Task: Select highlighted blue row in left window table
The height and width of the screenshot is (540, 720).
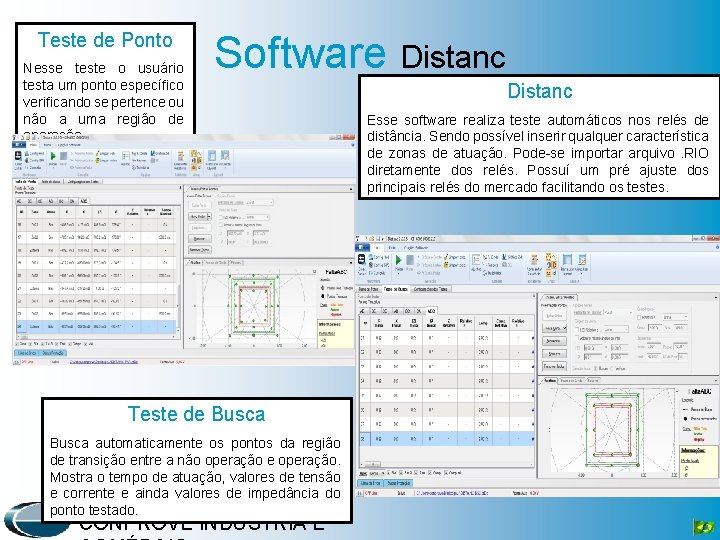Action: 96,326
